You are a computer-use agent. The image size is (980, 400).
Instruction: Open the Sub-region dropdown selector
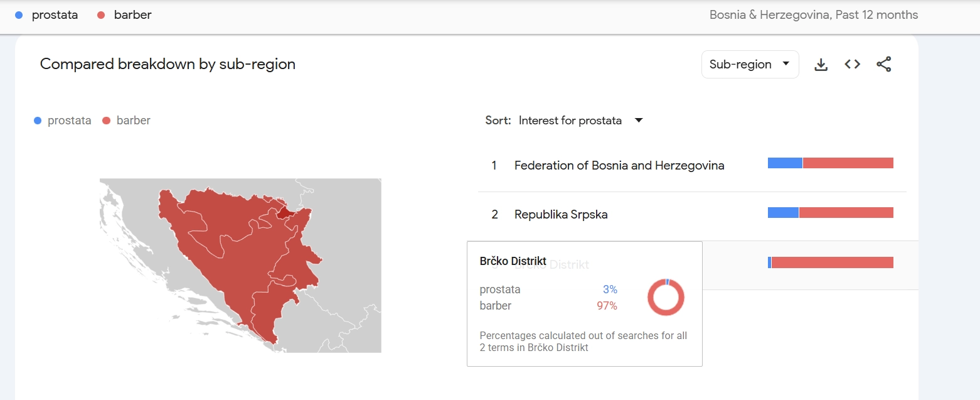750,65
